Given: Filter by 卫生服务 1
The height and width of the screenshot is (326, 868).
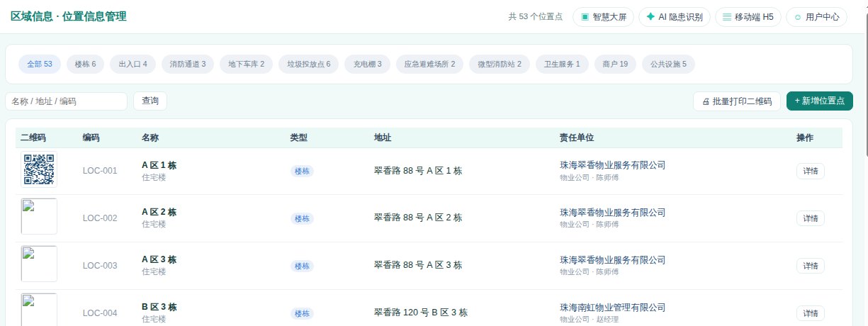Looking at the screenshot, I should 562,64.
